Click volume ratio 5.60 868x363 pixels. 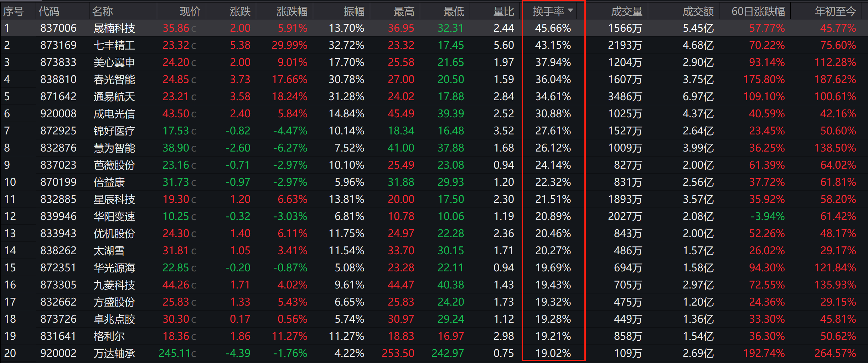[504, 45]
